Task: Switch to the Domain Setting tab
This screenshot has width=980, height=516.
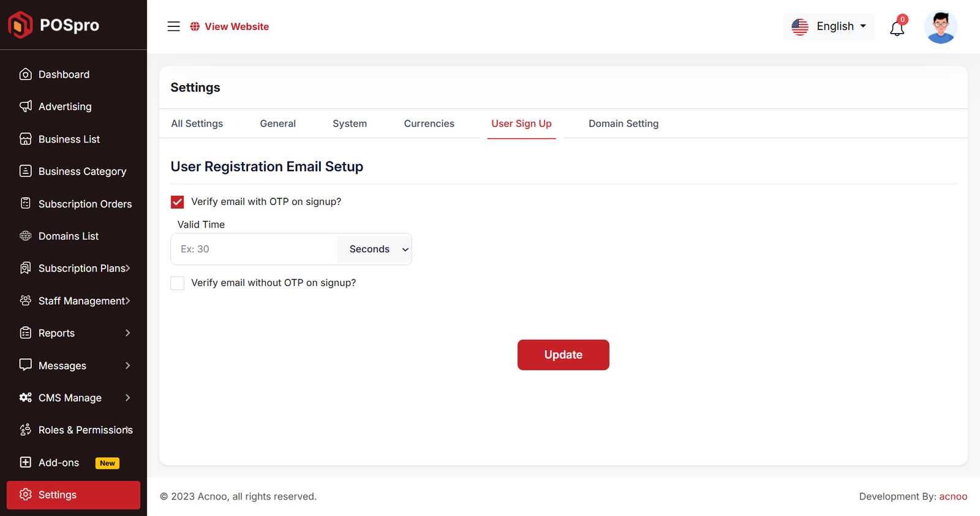Action: [623, 124]
